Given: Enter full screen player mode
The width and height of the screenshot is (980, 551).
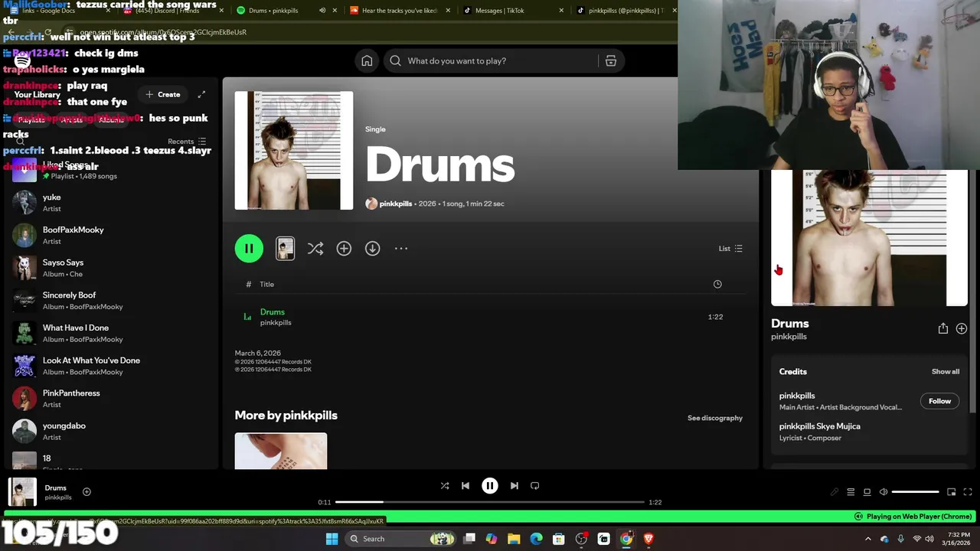Looking at the screenshot, I should click(968, 492).
